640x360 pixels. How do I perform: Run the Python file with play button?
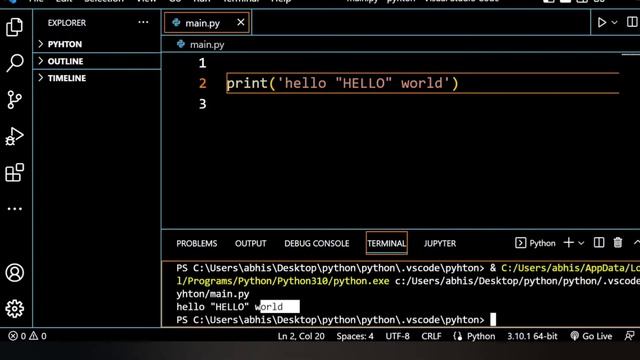(x=602, y=22)
